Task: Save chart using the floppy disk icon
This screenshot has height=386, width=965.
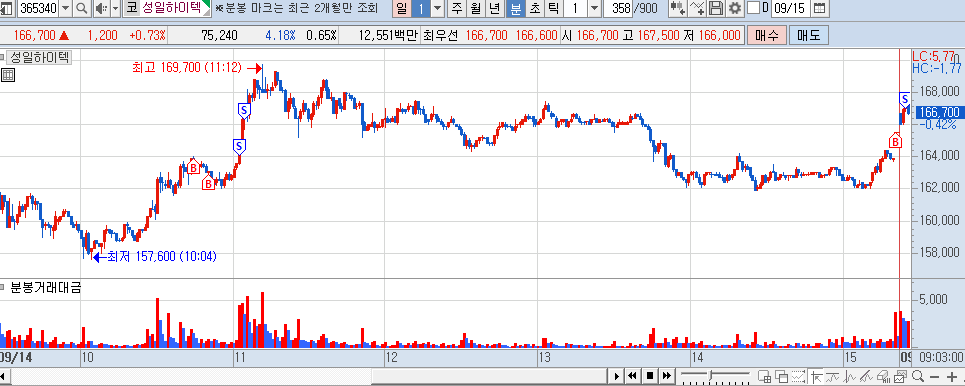Action: point(716,8)
